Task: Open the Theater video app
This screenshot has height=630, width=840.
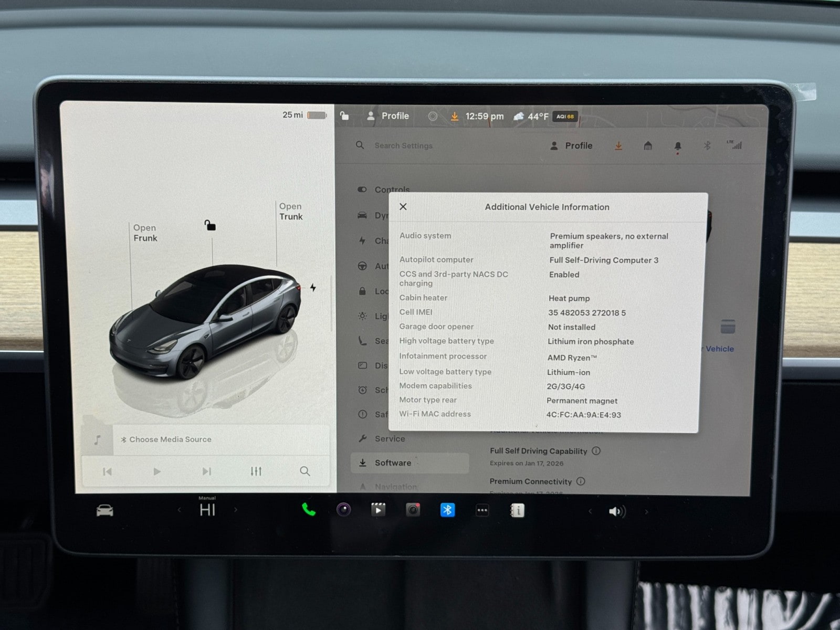Action: pyautogui.click(x=378, y=510)
